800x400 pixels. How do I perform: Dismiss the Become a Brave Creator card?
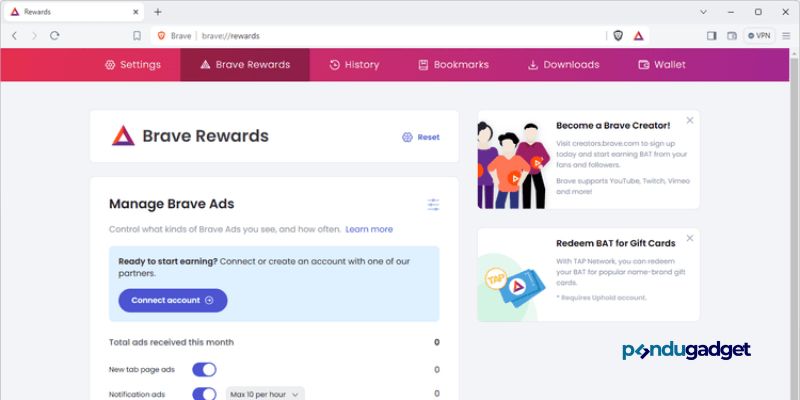pos(690,120)
